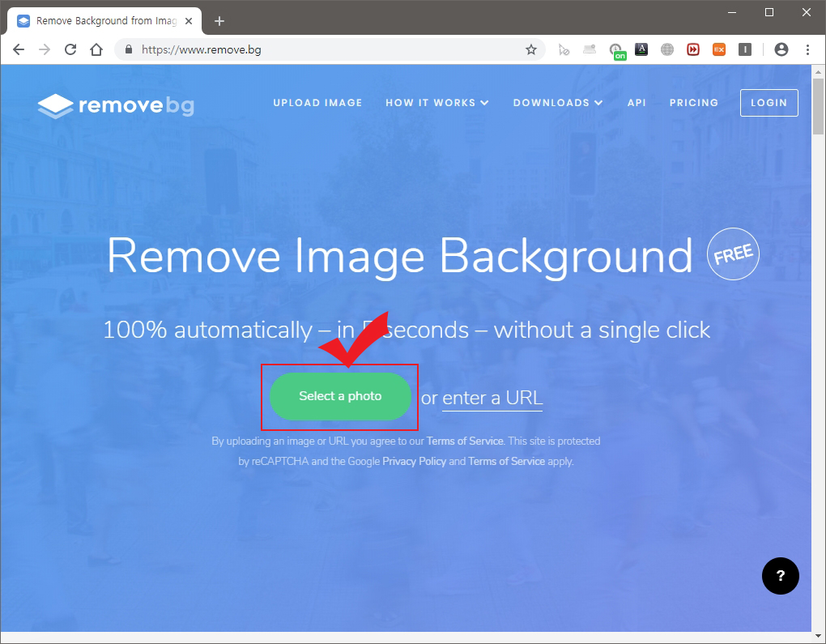
Task: Expand the DOWNLOADS dropdown
Action: 558,103
